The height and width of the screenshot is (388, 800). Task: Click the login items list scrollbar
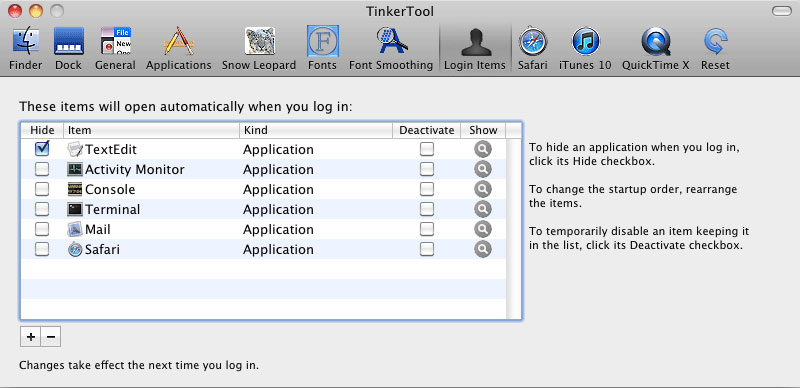click(513, 229)
